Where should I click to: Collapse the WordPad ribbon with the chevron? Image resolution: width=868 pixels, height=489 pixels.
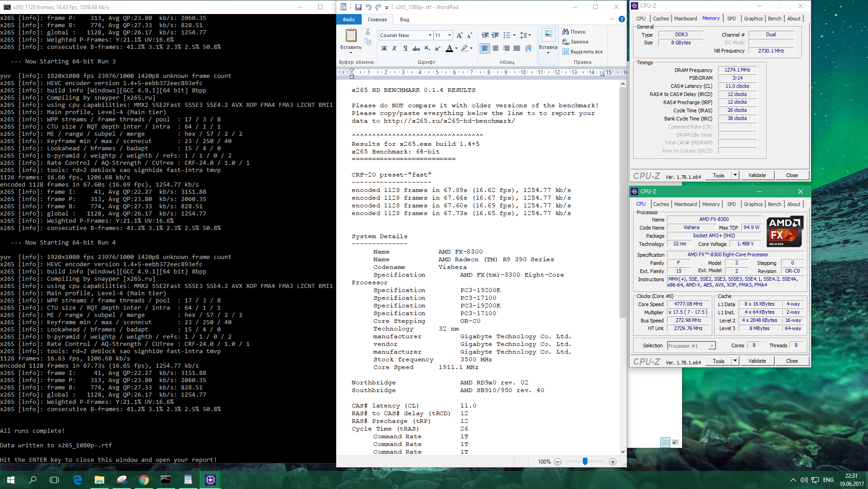[x=611, y=19]
